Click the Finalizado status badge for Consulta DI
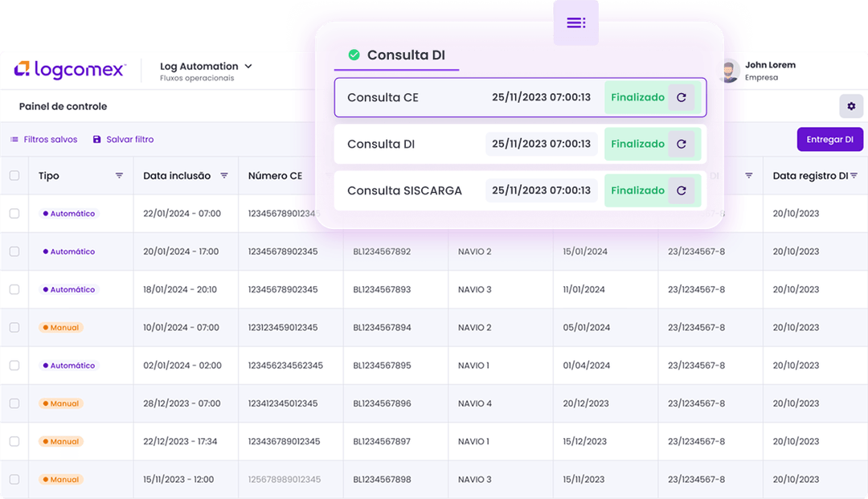Screen dimensions: 868x499 (x=637, y=144)
